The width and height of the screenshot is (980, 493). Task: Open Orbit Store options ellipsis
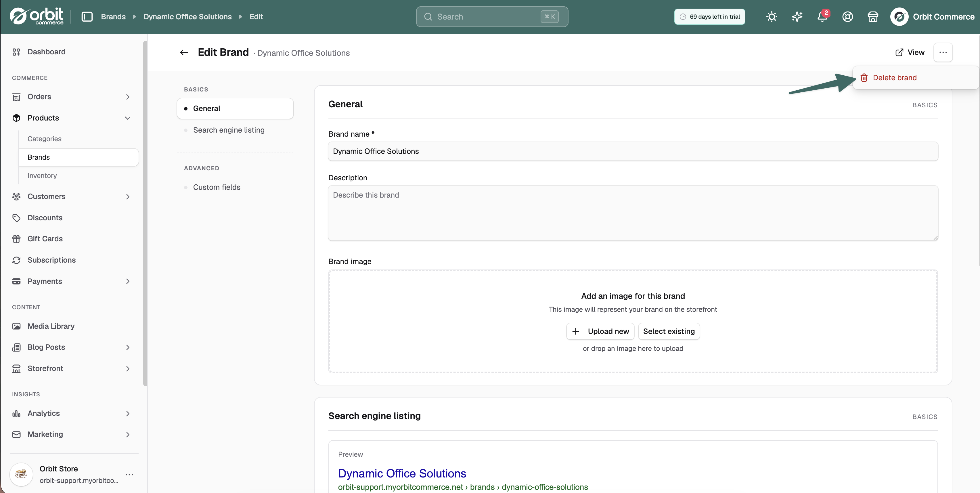point(129,474)
